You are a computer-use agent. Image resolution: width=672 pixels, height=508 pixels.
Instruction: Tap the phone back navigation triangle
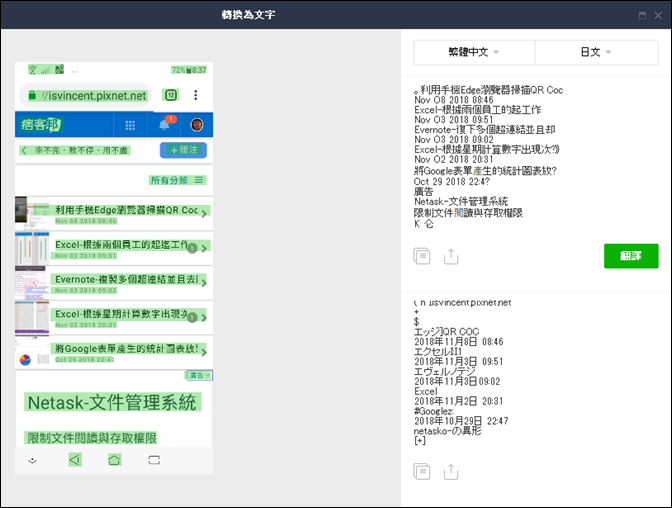75,460
